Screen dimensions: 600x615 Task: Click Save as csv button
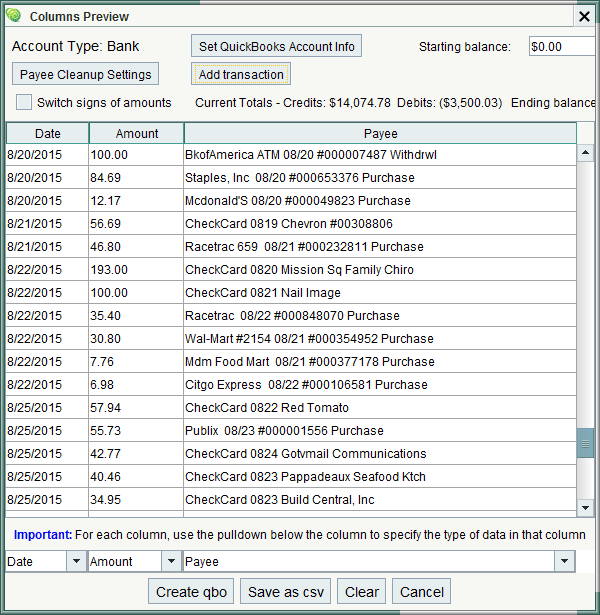[285, 591]
